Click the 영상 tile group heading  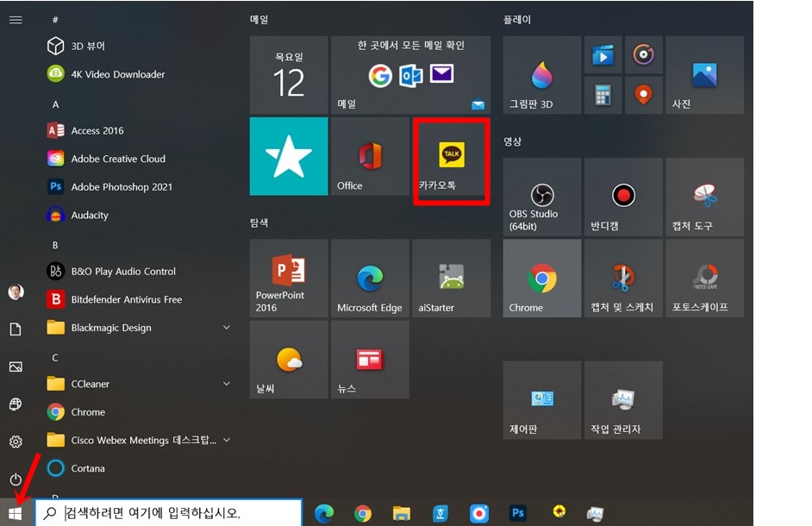click(x=512, y=141)
